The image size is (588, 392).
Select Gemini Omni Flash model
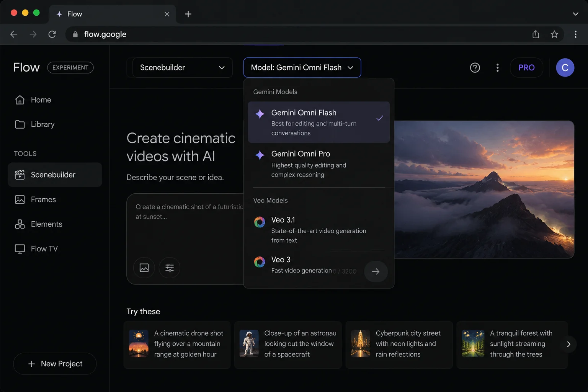[318, 122]
